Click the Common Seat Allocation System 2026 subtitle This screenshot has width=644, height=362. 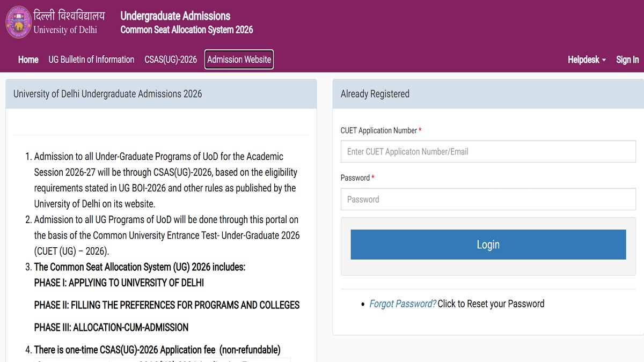click(x=187, y=30)
